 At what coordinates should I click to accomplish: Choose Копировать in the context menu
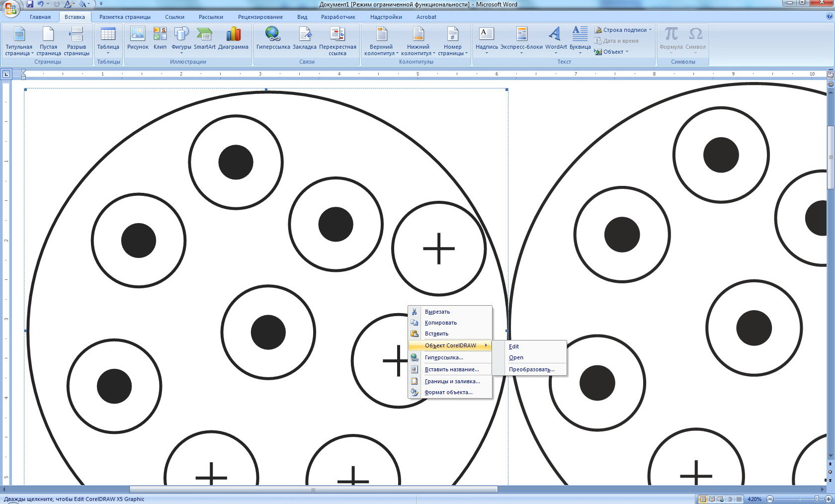click(x=450, y=323)
